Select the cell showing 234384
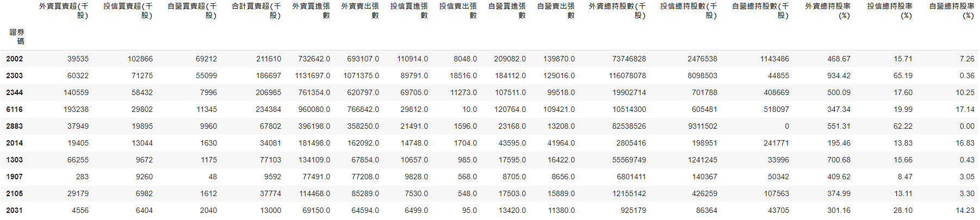The image size is (980, 220). tap(268, 109)
